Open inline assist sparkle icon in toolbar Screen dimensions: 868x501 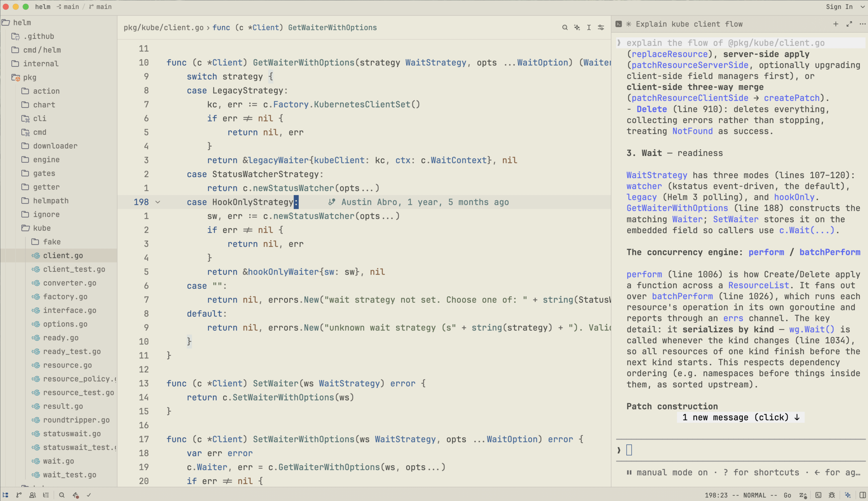tap(577, 28)
